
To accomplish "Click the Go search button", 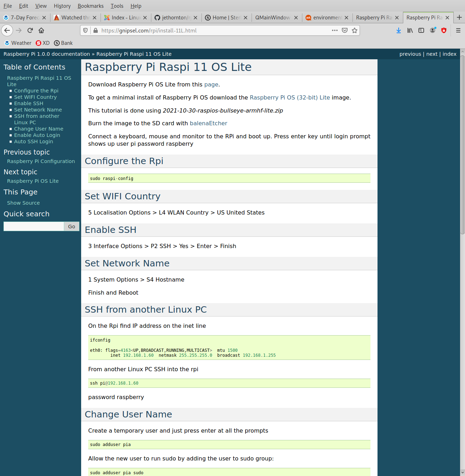I will [72, 227].
